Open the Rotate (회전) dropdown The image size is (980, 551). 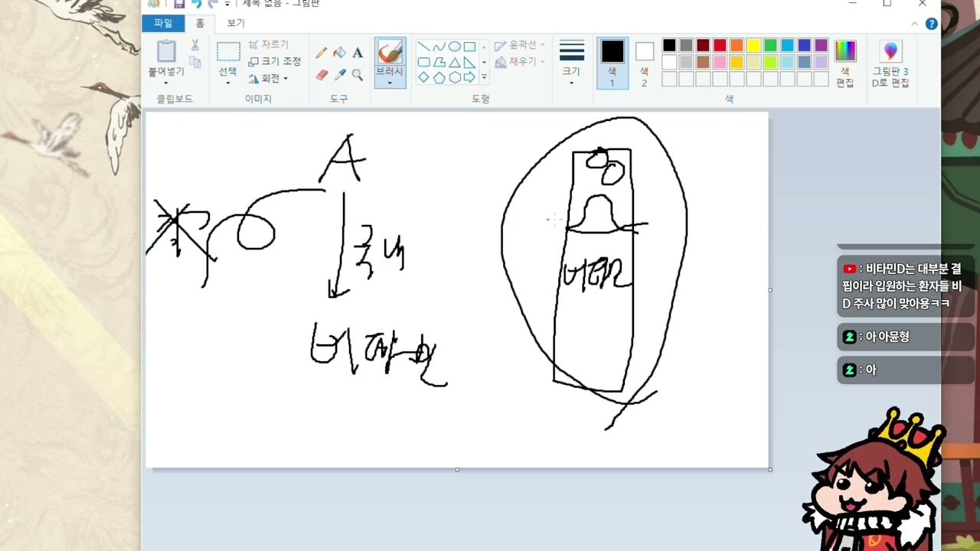269,78
